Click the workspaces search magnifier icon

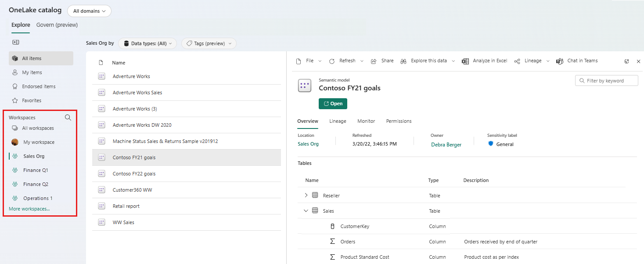point(68,117)
